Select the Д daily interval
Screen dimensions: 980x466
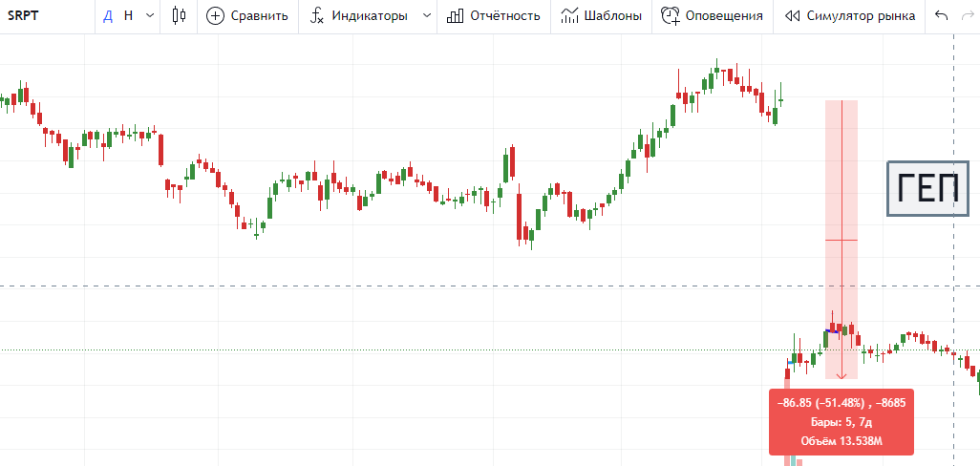(108, 16)
